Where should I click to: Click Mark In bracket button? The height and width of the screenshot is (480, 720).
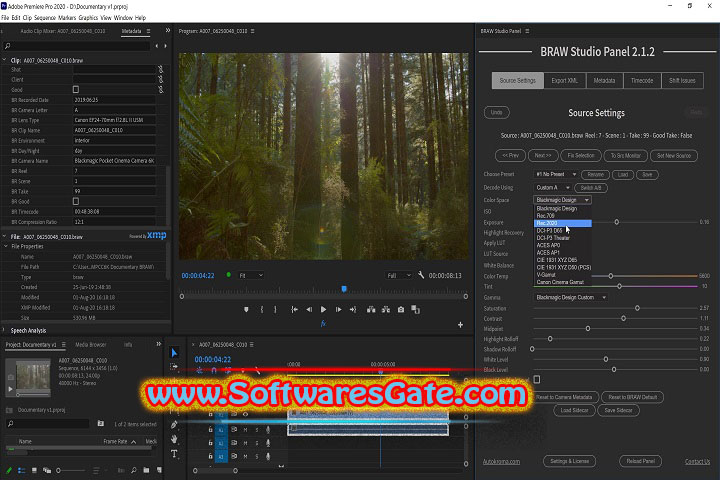click(262, 310)
